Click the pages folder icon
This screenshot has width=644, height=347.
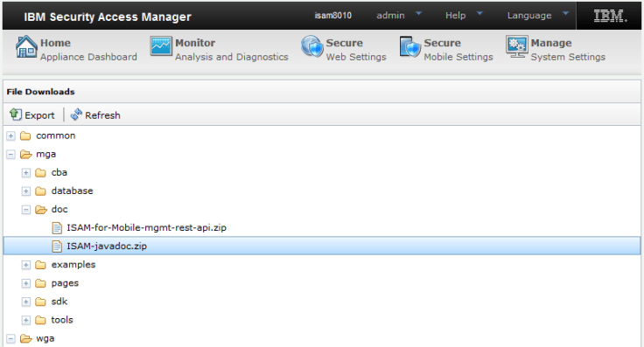point(40,283)
